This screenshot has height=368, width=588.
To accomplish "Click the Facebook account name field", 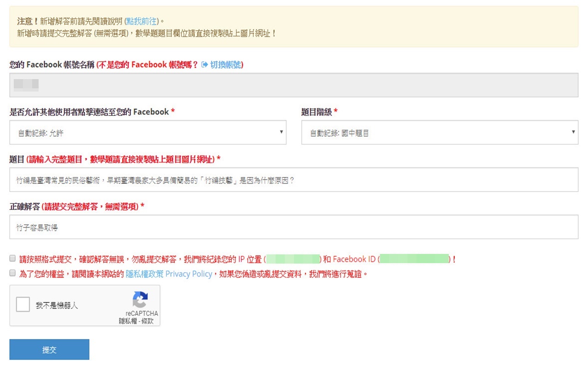I will click(294, 84).
